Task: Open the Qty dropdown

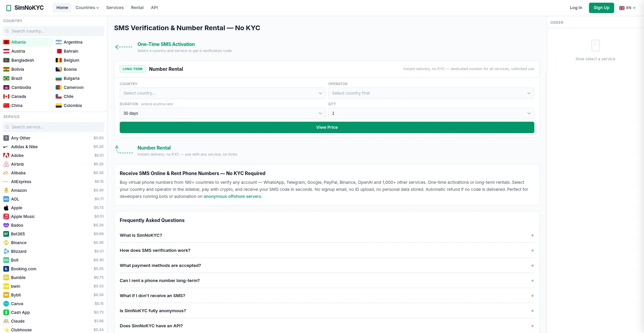Action: point(431,113)
